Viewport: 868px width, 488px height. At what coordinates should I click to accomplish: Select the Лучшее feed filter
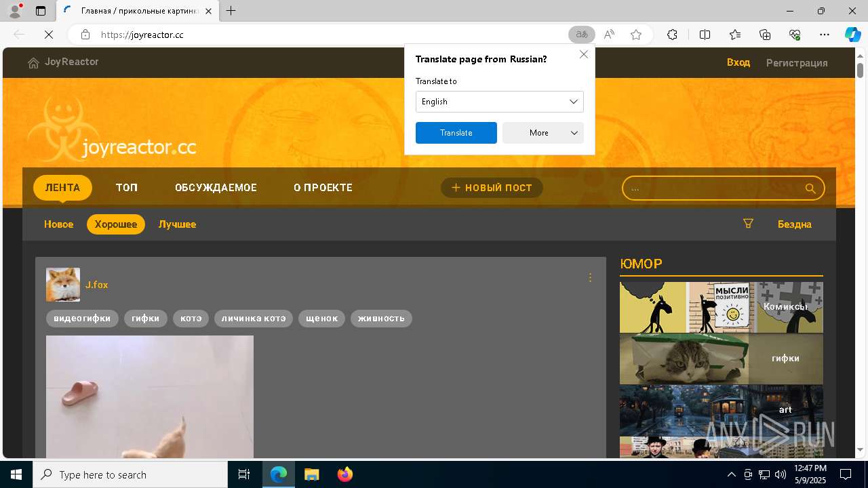[177, 224]
